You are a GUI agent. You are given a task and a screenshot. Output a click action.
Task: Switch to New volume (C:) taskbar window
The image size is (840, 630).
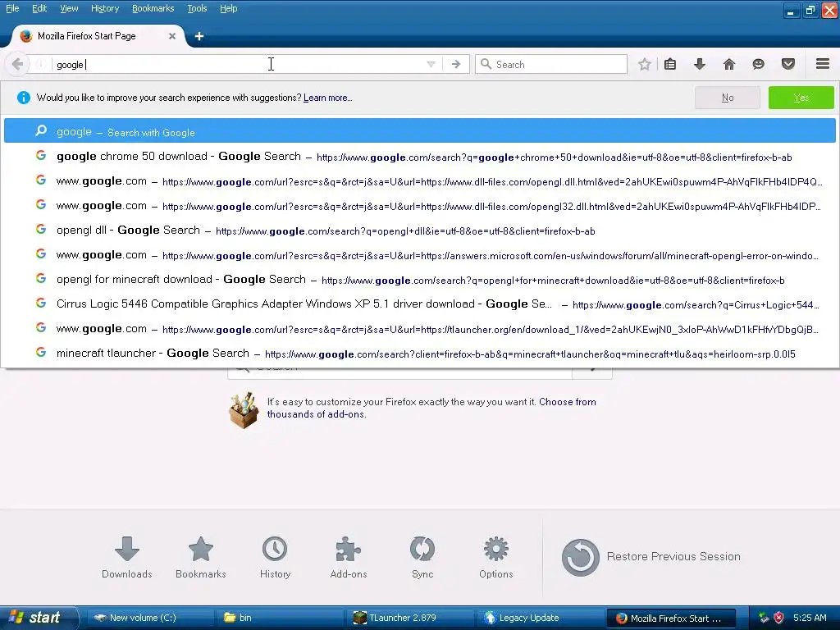coord(149,618)
